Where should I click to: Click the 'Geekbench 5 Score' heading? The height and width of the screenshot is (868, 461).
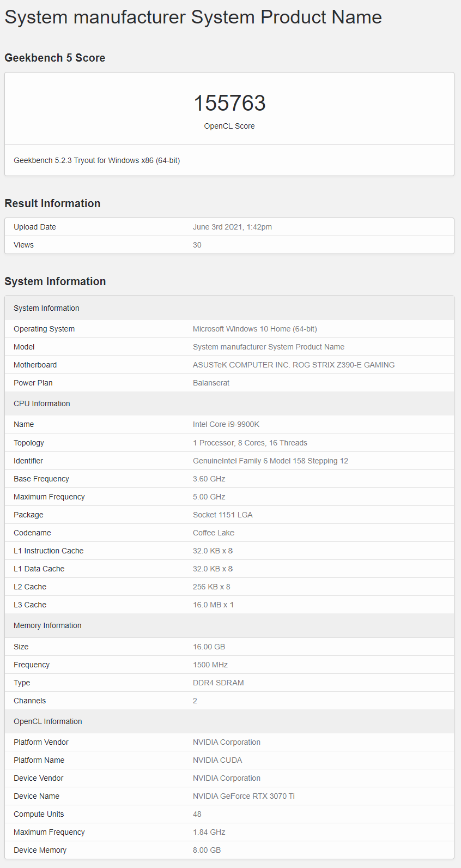pos(55,58)
